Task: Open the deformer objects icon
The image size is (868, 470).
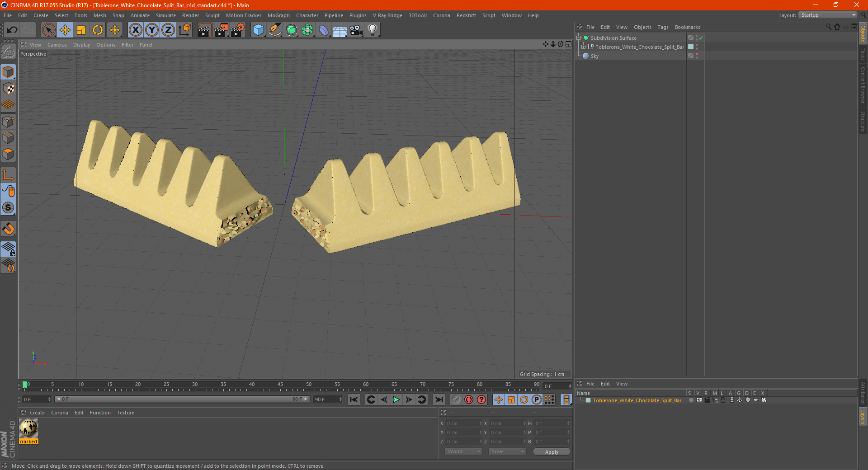Action: click(324, 30)
